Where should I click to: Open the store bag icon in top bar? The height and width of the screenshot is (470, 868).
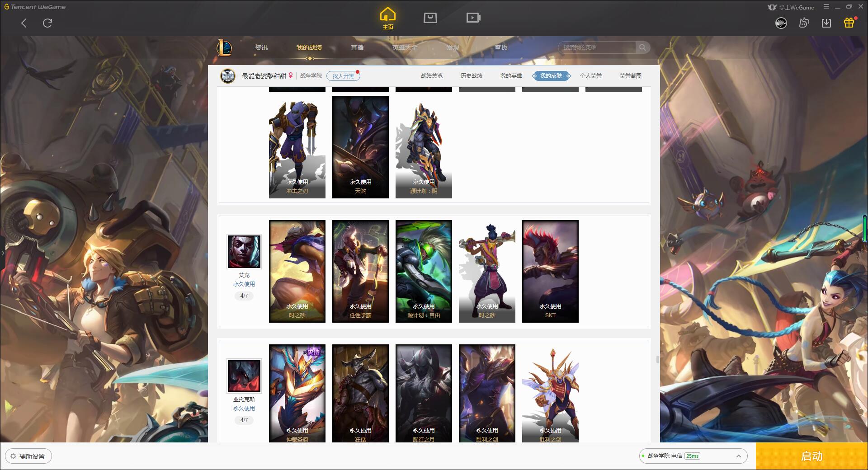[430, 18]
